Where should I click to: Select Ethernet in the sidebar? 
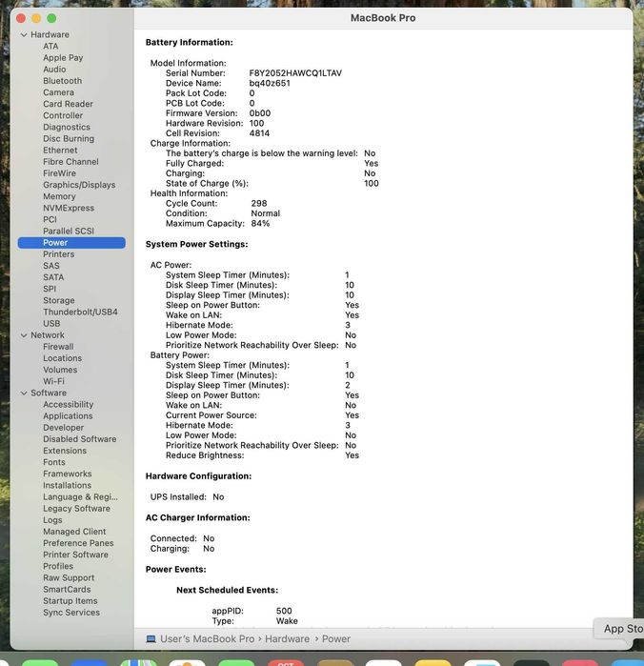pos(60,150)
